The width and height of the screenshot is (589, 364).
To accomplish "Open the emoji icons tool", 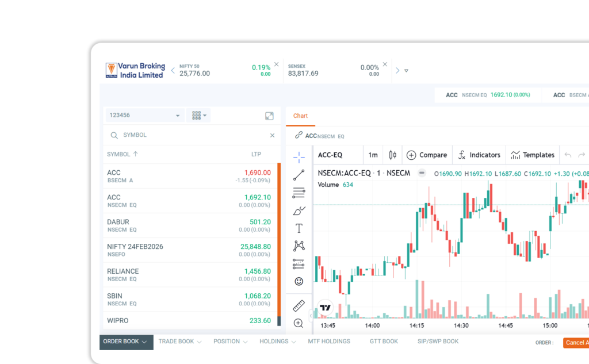I will [299, 281].
